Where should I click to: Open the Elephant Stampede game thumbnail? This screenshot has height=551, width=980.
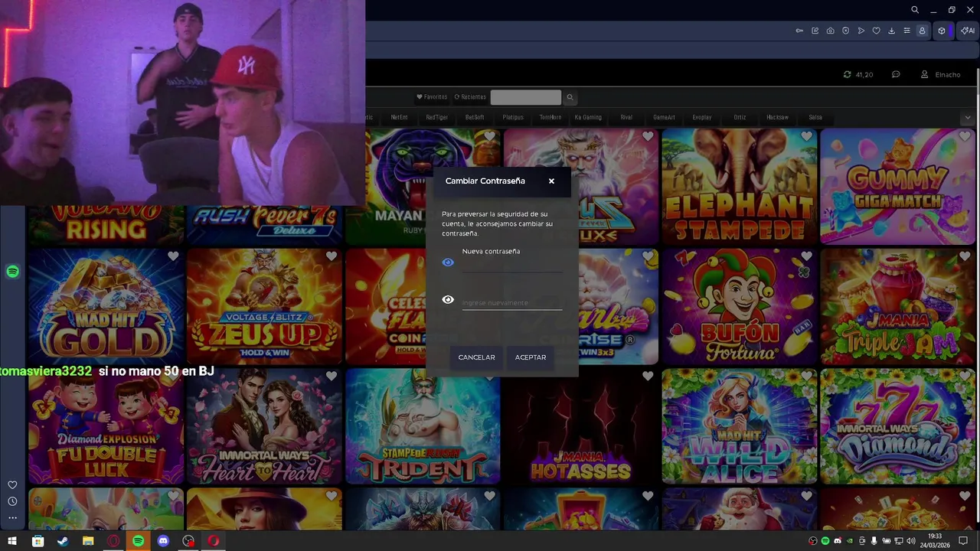(740, 187)
